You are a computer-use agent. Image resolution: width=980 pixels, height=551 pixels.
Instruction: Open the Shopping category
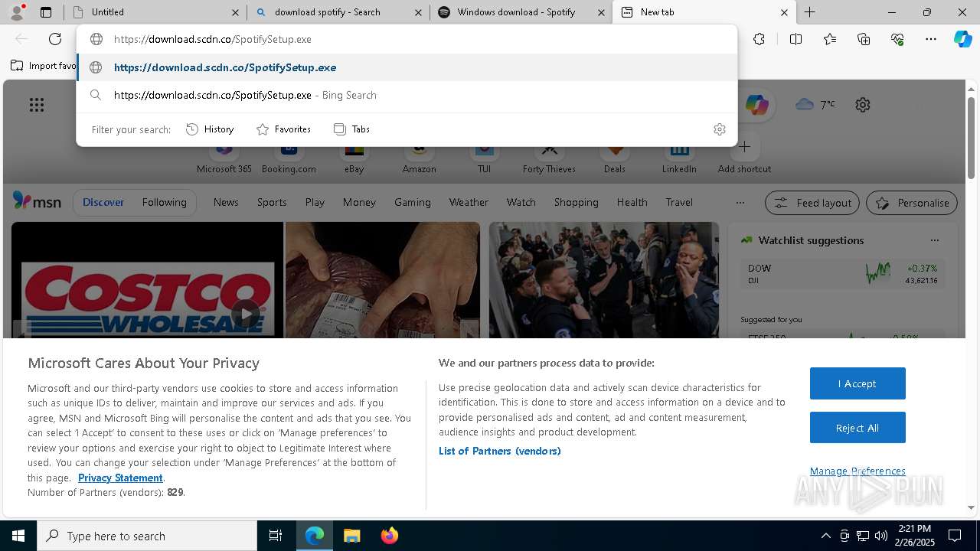coord(577,202)
